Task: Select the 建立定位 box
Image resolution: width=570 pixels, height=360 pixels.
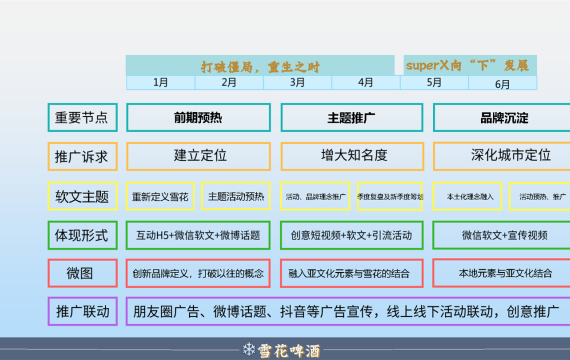Action: [198, 156]
